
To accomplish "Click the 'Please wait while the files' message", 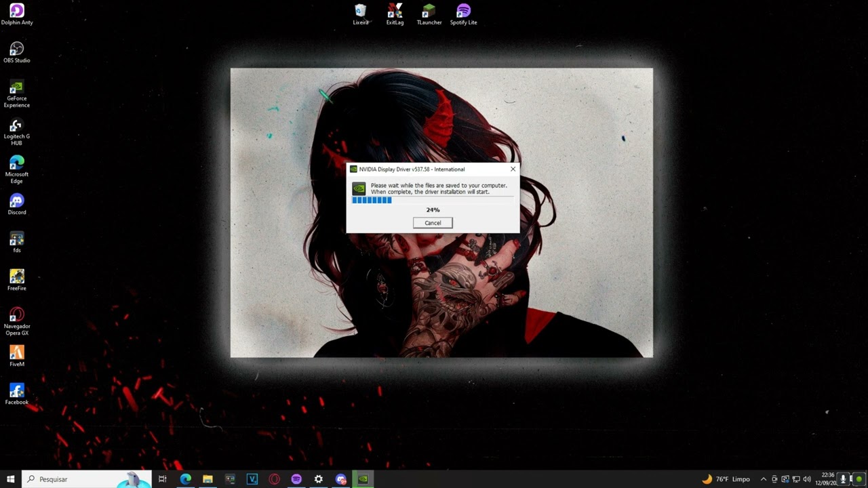I will click(439, 188).
